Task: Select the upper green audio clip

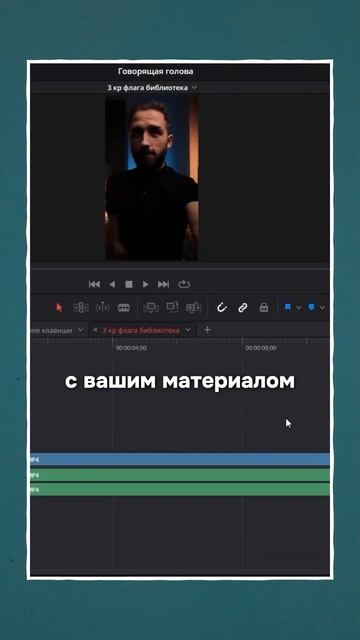Action: [180, 475]
